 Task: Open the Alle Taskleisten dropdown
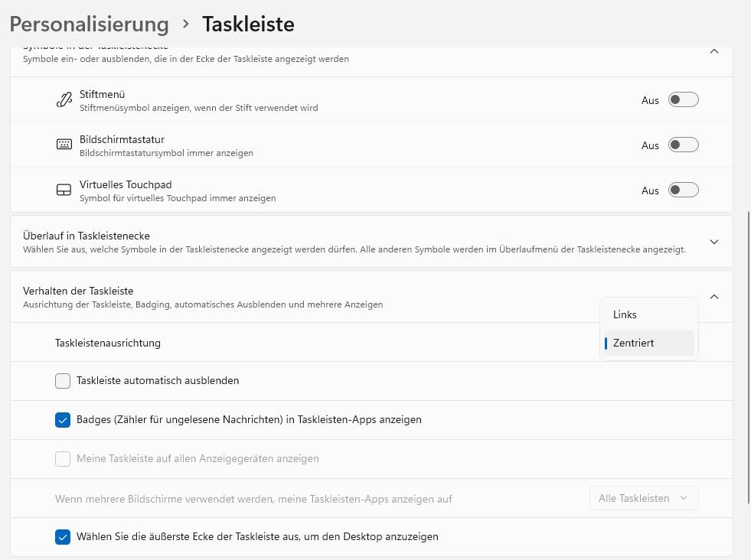coord(644,498)
